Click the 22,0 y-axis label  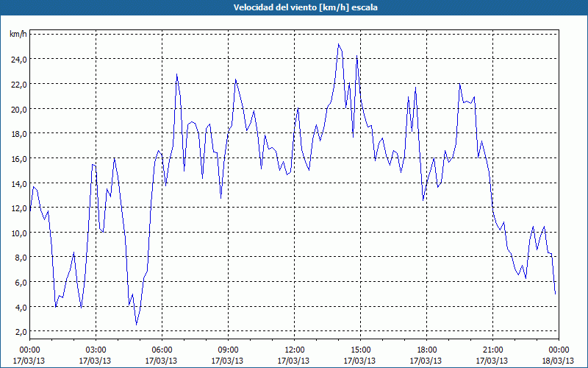[20, 84]
